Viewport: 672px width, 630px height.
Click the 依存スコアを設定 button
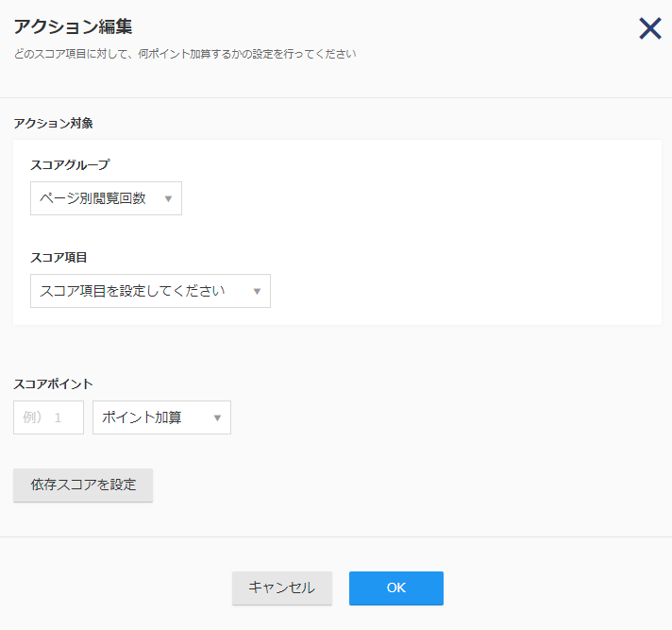(83, 485)
